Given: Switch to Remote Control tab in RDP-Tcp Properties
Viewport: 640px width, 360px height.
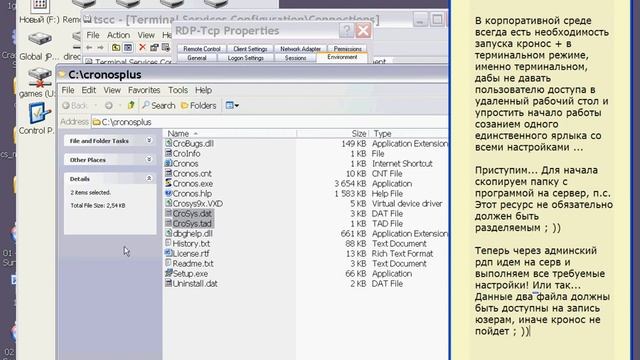Looking at the screenshot, I should coord(202,49).
